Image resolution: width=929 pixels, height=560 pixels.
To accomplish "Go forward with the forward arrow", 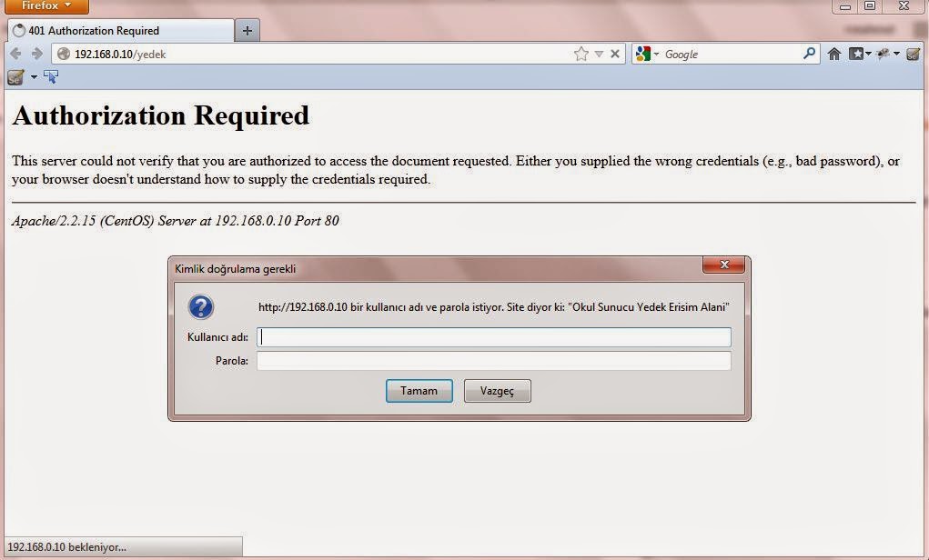I will [36, 54].
